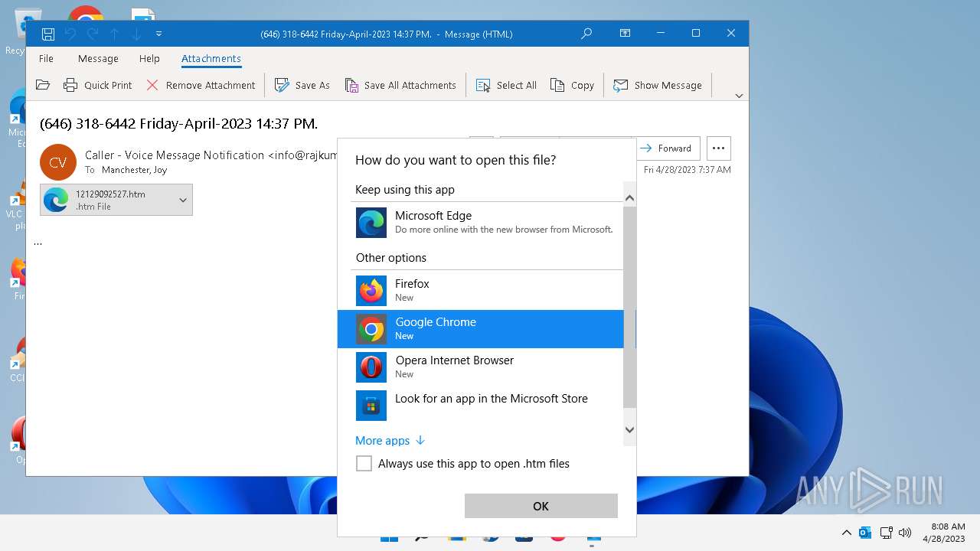The width and height of the screenshot is (980, 551).
Task: Open the Help tab
Action: [149, 58]
